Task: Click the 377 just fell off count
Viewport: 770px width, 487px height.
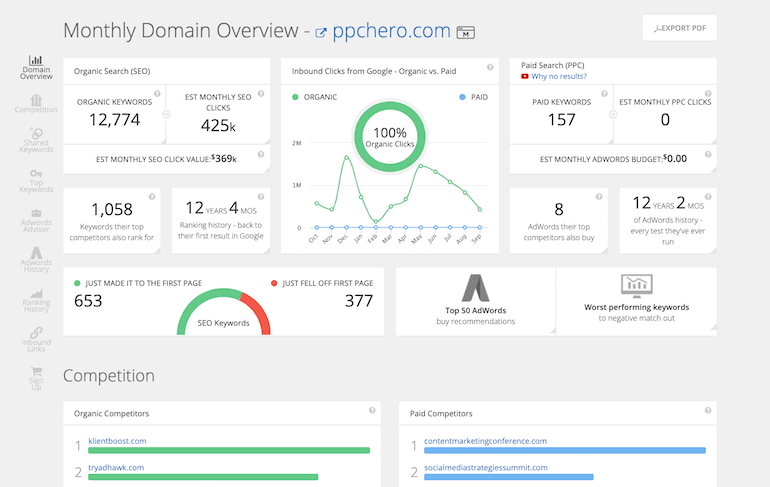Action: coord(359,300)
